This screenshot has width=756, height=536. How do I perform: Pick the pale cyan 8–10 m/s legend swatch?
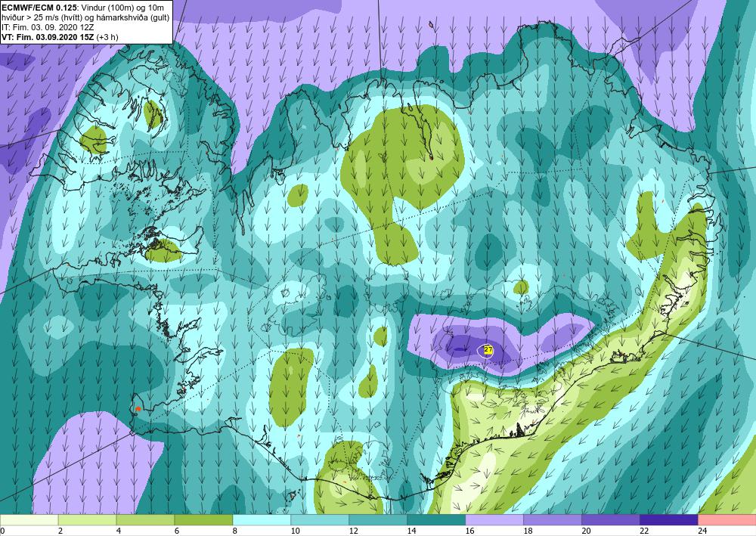point(262,520)
